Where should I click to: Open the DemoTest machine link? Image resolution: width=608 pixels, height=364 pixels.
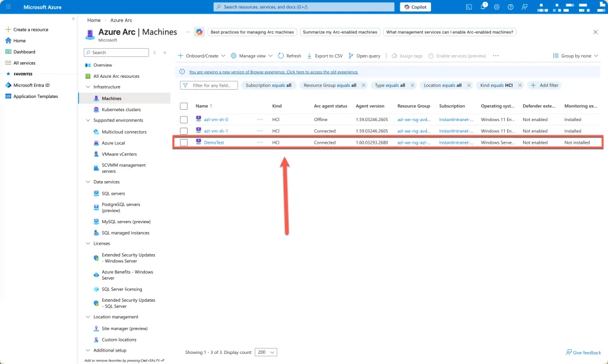coord(214,143)
